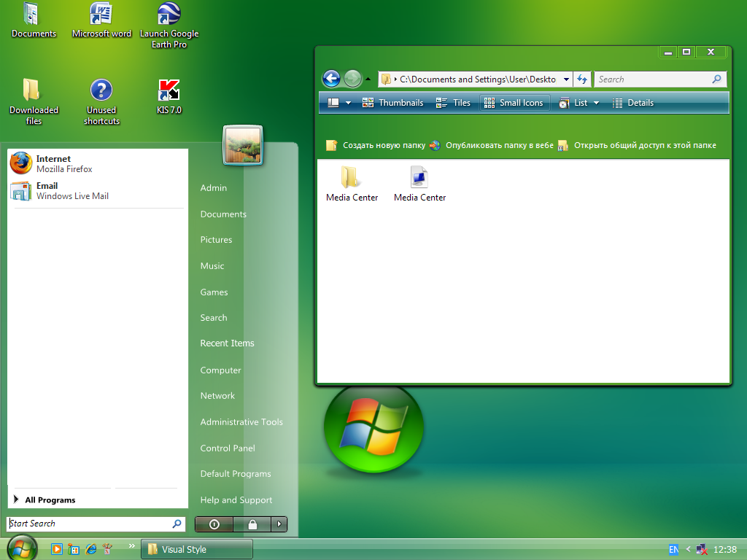
Task: Expand All Programs in the Start menu
Action: coord(44,499)
